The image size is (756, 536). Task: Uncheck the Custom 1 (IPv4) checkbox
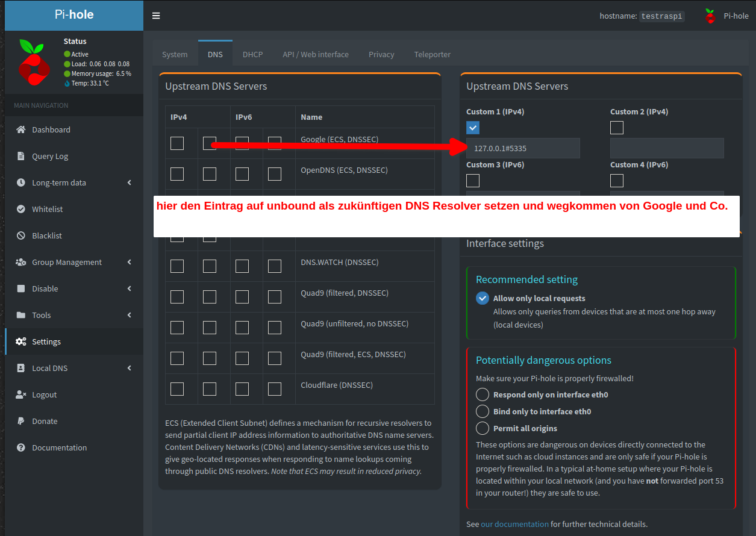[x=473, y=128]
